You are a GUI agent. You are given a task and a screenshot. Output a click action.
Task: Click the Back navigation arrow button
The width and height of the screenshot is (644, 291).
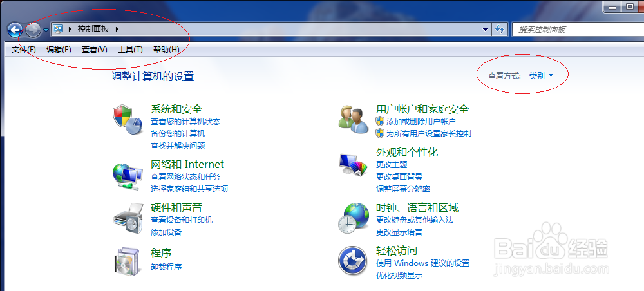coord(15,30)
